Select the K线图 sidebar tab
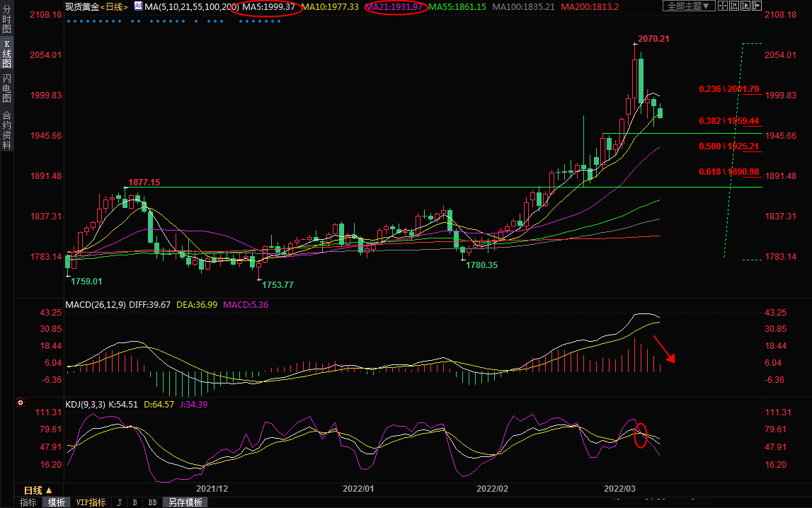Viewport: 812px width, 508px height. pos(6,54)
